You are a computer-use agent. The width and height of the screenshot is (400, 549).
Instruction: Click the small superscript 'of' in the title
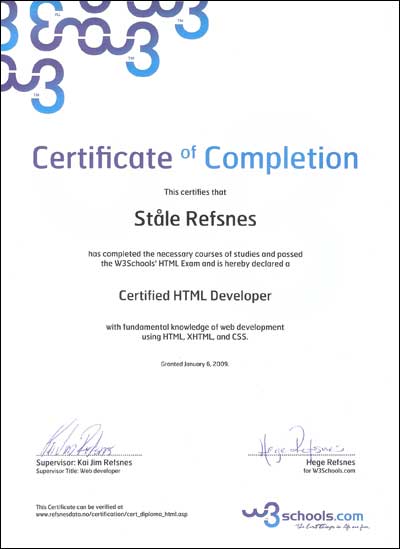pyautogui.click(x=188, y=152)
